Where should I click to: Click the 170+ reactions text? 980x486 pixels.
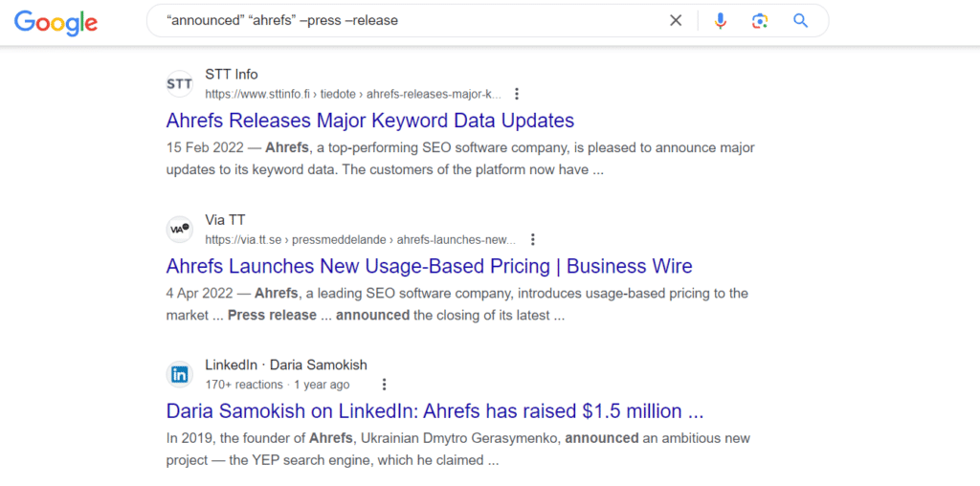pos(244,385)
